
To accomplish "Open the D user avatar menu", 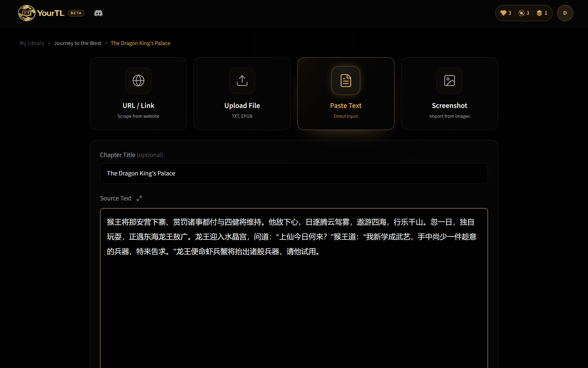I will [x=565, y=13].
